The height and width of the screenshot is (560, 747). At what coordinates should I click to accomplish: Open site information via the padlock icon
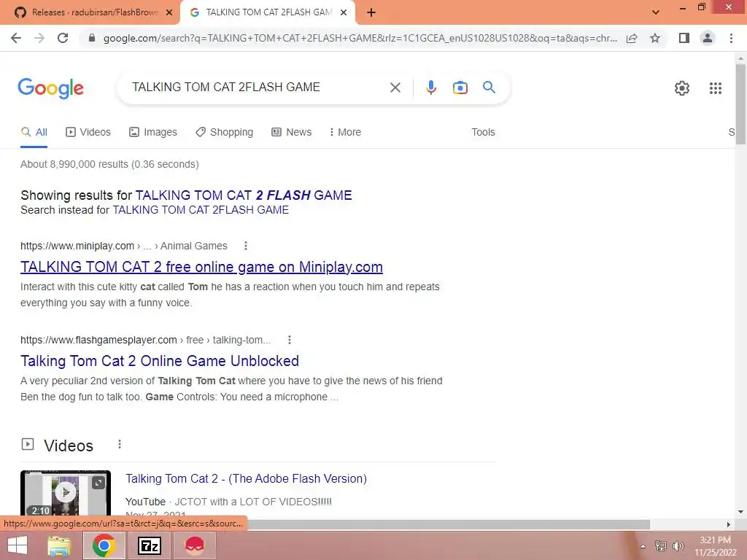[92, 38]
